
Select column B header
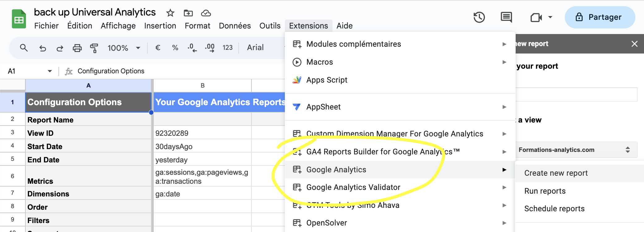pyautogui.click(x=203, y=85)
